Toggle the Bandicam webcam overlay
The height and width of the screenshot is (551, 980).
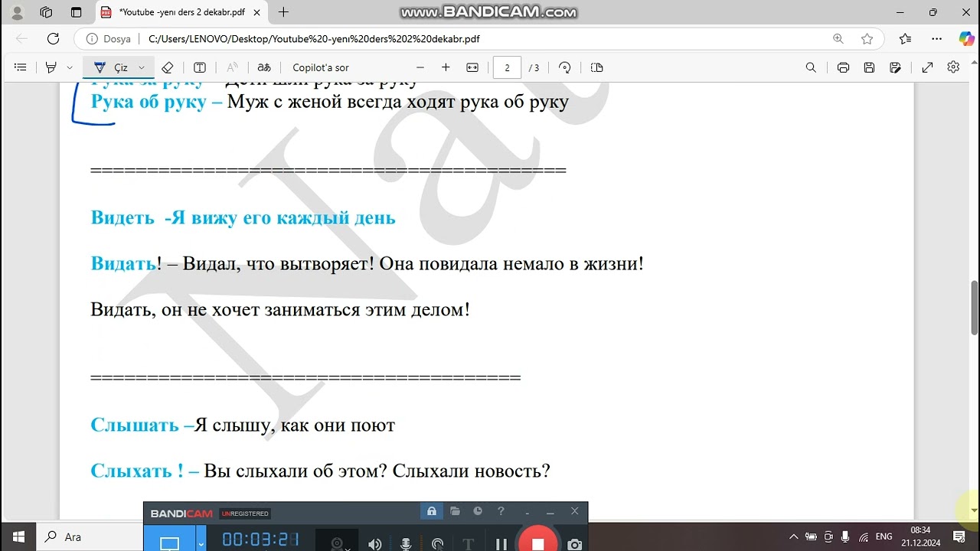pos(337,543)
